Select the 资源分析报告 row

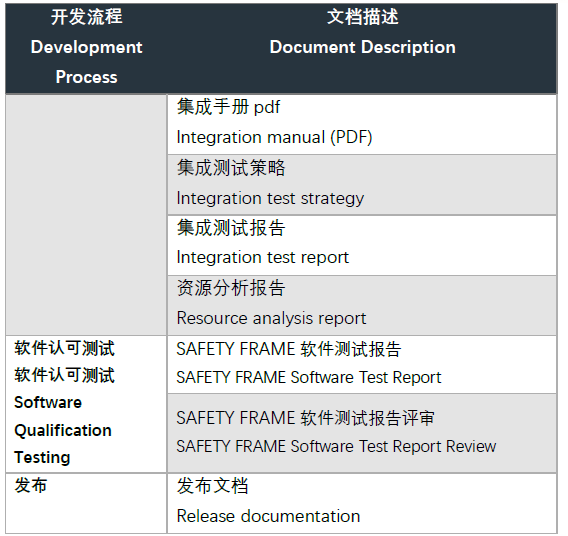[x=362, y=305]
